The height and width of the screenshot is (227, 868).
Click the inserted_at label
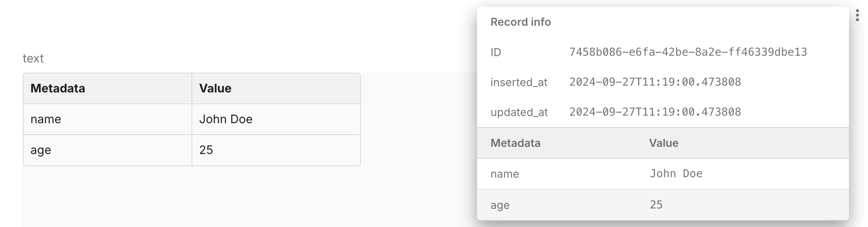tap(519, 82)
